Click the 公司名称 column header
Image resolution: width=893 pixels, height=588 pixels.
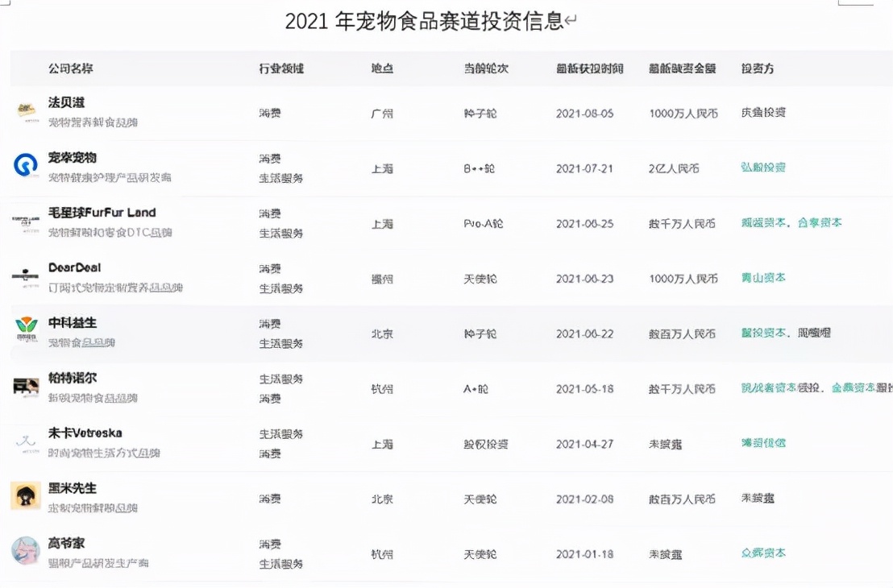pos(71,68)
